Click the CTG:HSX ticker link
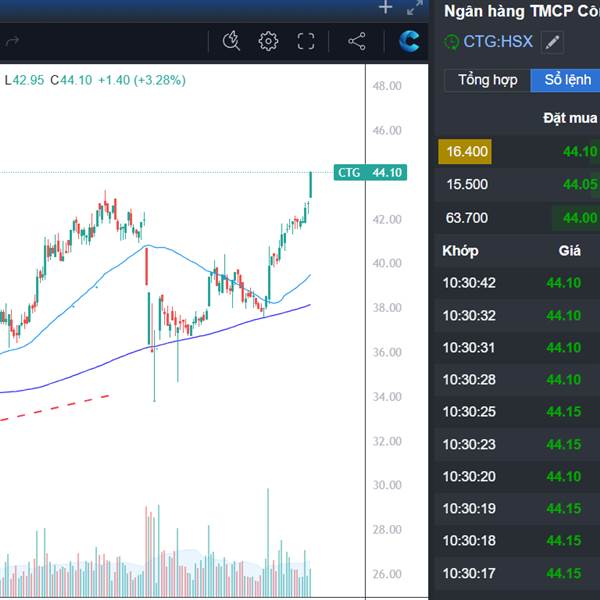Viewport: 600px width, 600px height. (498, 41)
